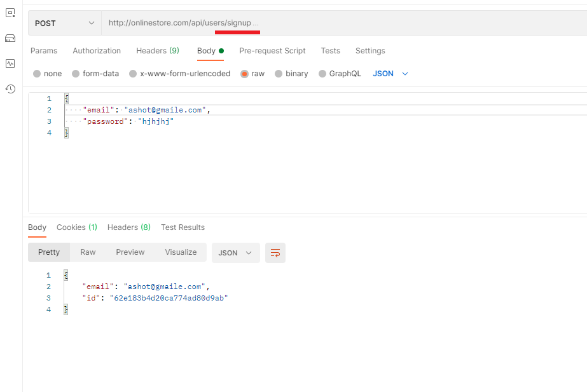Image resolution: width=587 pixels, height=392 pixels.
Task: Open the Environments sidebar icon
Action: click(10, 13)
